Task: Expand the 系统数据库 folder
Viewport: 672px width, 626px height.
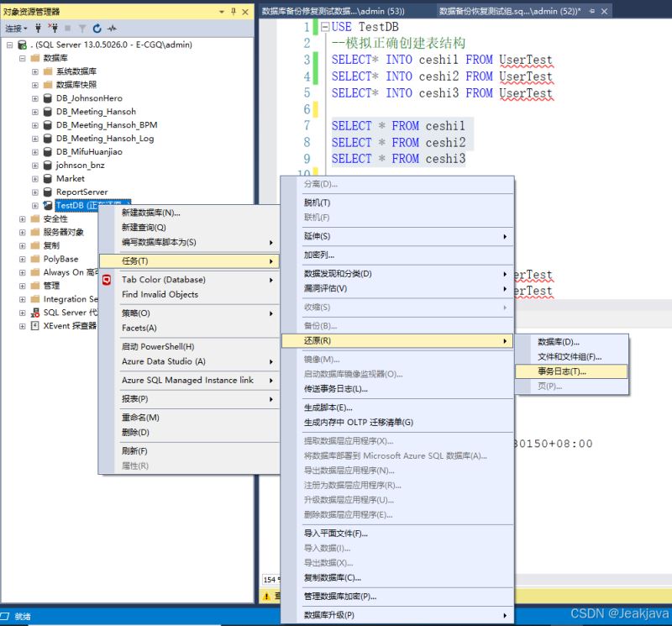Action: 35,71
